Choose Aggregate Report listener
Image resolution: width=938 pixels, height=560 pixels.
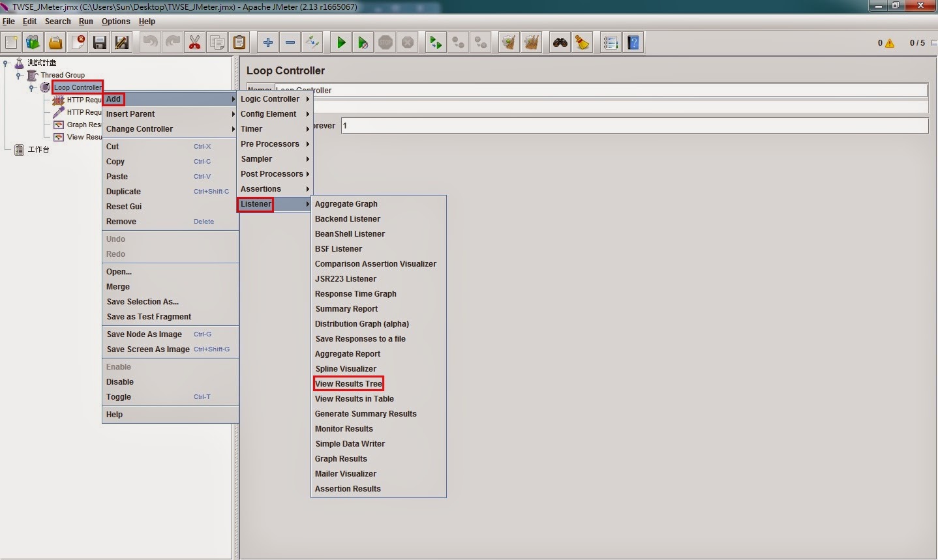coord(378,354)
